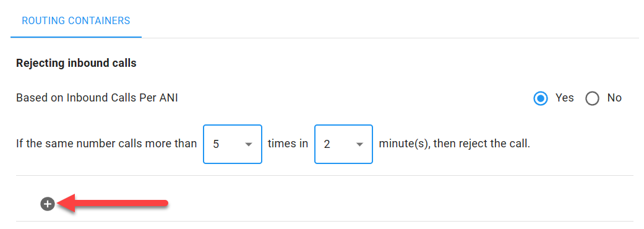644x229 pixels.
Task: Click the blue underline beneath Routing Containers tab
Action: point(76,37)
